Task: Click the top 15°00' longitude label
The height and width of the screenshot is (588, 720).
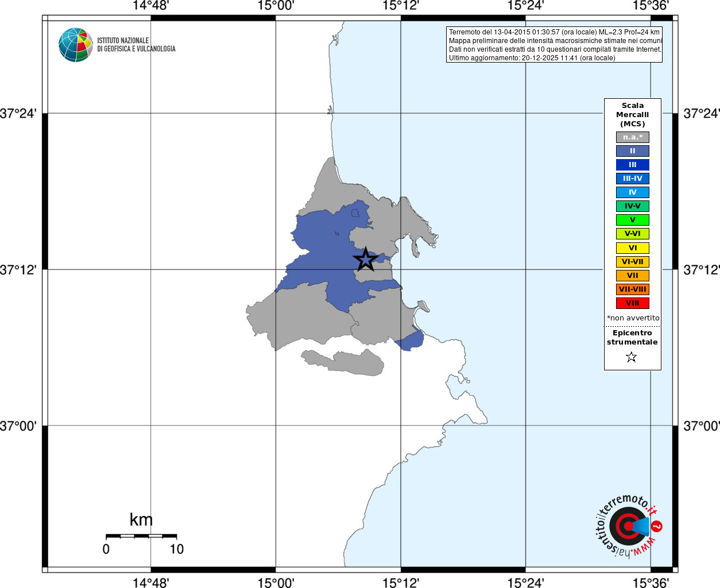Action: pyautogui.click(x=276, y=6)
